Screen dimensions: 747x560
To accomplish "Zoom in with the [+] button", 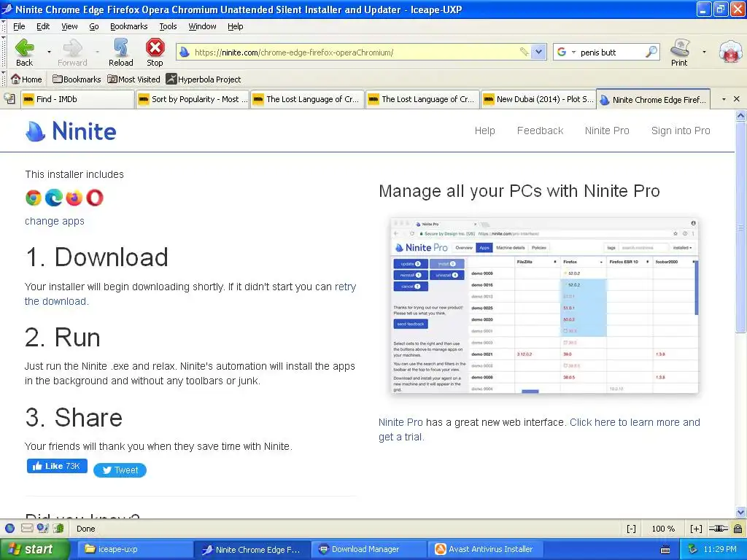I will [x=696, y=529].
